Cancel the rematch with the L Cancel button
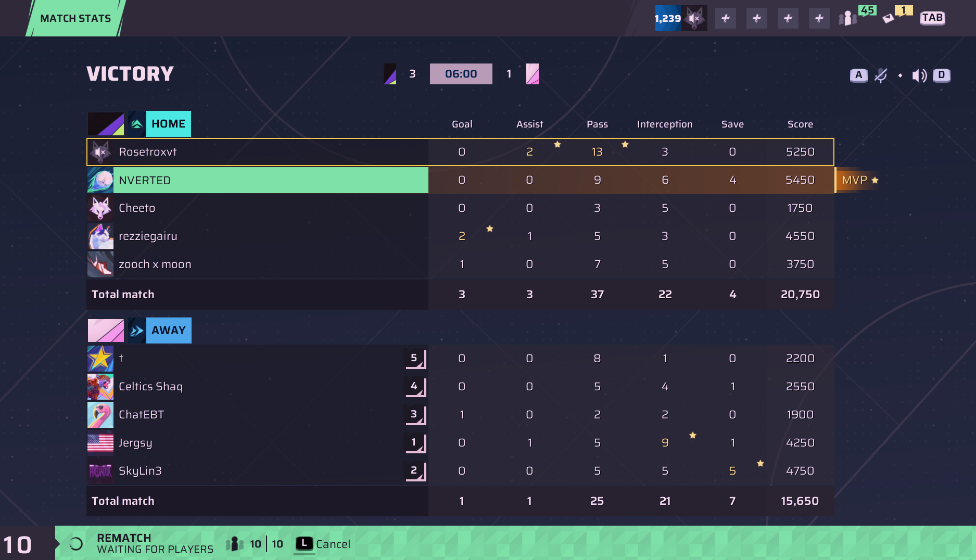Image resolution: width=976 pixels, height=560 pixels. tap(323, 544)
